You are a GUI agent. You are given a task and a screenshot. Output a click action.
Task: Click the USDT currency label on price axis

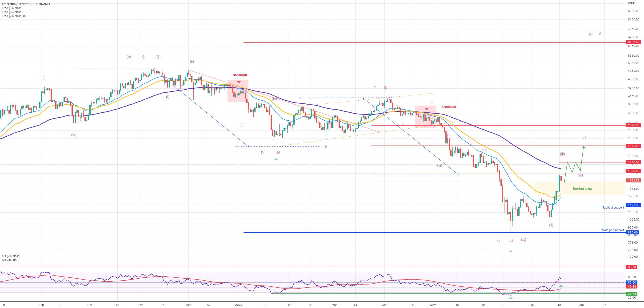[x=632, y=3]
